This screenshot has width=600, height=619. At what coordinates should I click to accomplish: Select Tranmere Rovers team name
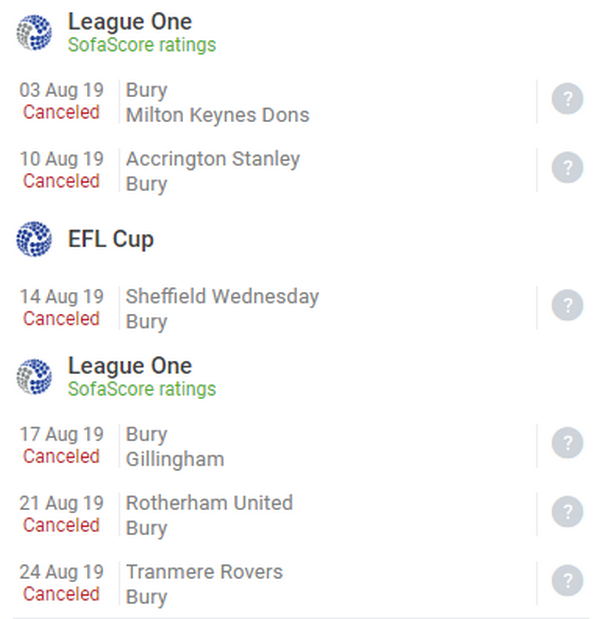coord(204,572)
